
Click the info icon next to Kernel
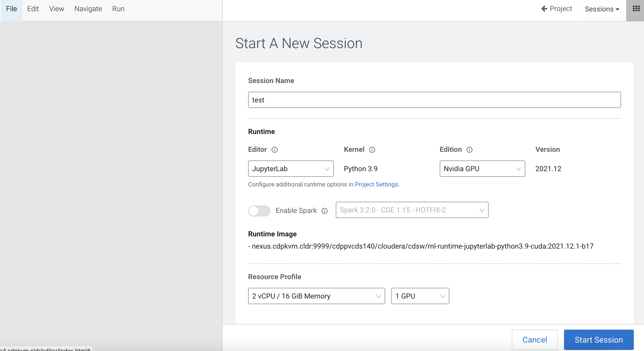point(372,150)
